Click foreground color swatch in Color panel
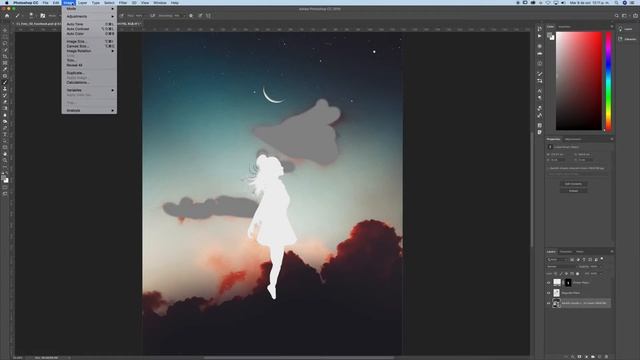The height and width of the screenshot is (360, 640). [x=549, y=36]
